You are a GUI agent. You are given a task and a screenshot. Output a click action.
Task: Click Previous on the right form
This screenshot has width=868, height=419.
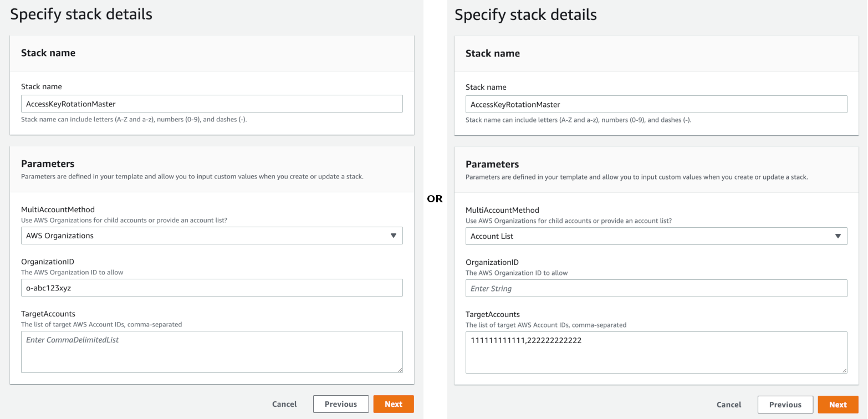(785, 405)
